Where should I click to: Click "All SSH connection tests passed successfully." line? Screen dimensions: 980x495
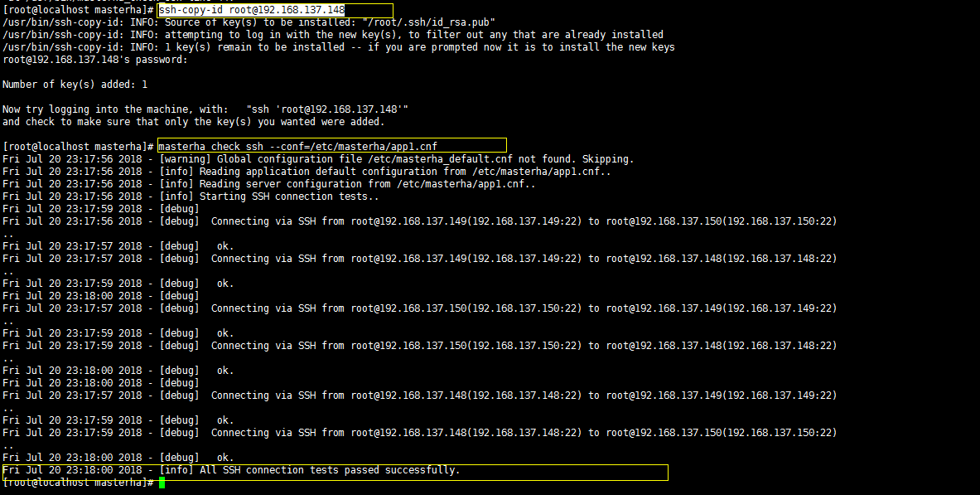click(x=231, y=470)
